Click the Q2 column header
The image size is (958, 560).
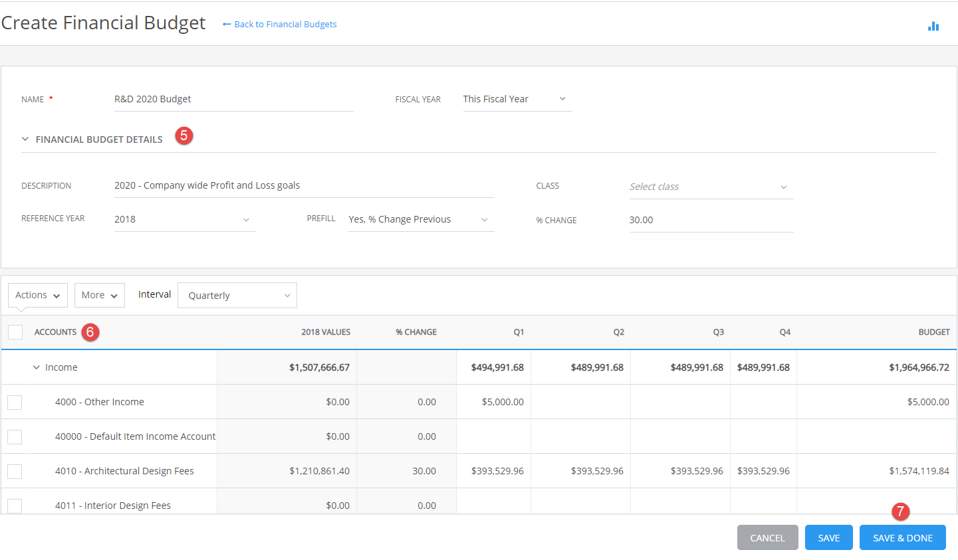coord(619,332)
